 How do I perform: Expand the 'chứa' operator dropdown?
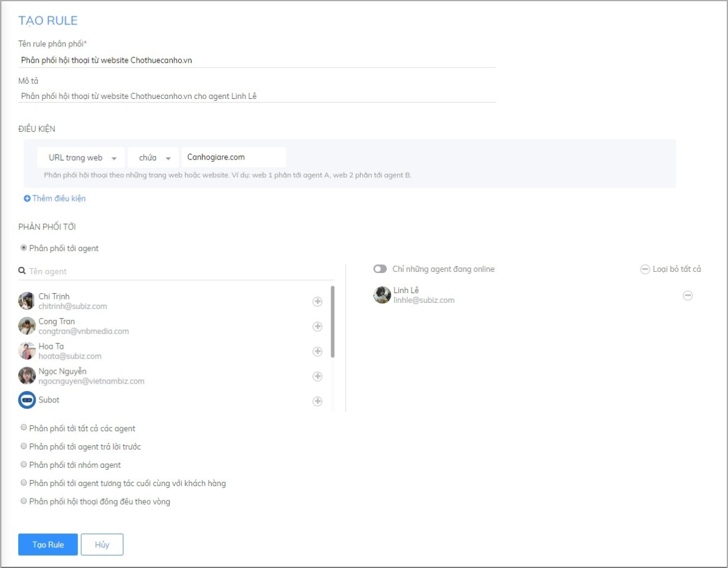click(x=153, y=158)
